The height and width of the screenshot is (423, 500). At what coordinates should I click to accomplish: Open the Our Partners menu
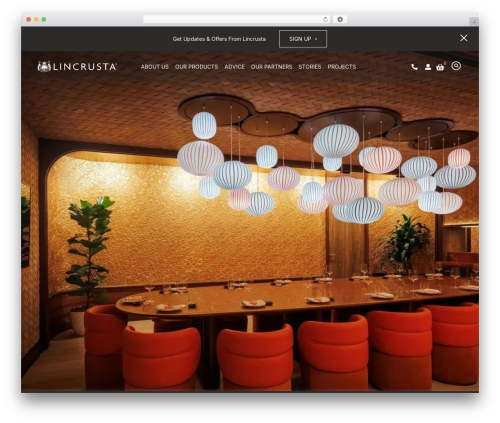[271, 67]
